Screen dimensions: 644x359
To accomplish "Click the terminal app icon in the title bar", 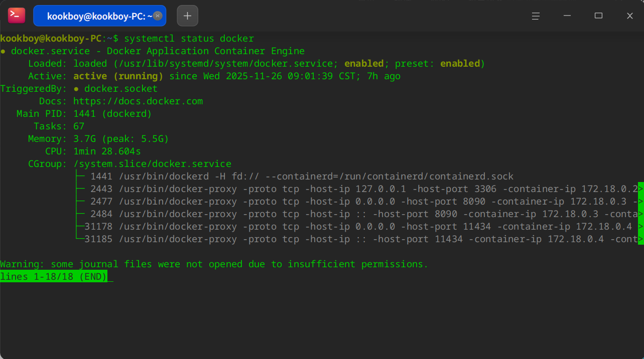I will pyautogui.click(x=16, y=16).
